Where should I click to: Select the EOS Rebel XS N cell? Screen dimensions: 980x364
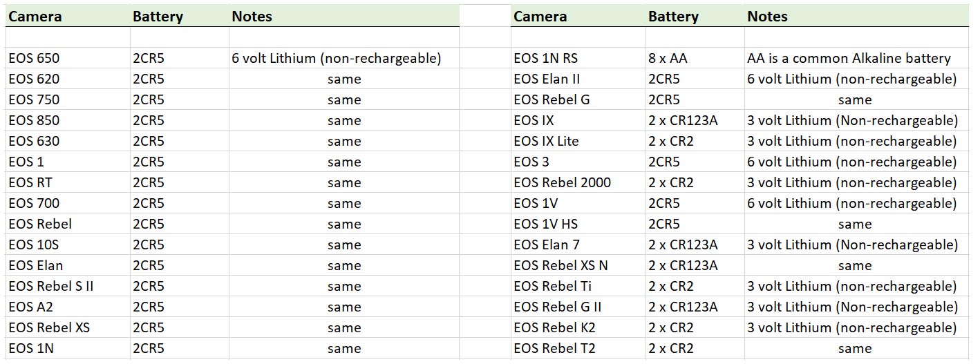click(x=560, y=266)
